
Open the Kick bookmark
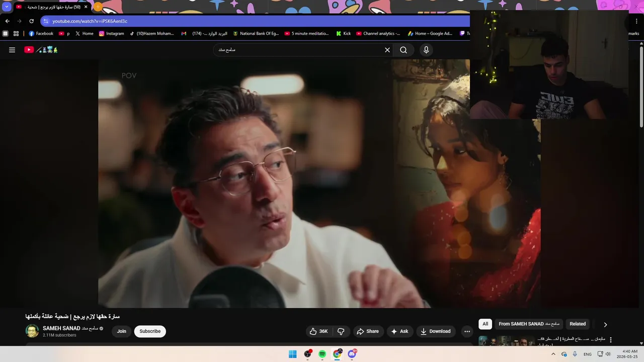344,34
